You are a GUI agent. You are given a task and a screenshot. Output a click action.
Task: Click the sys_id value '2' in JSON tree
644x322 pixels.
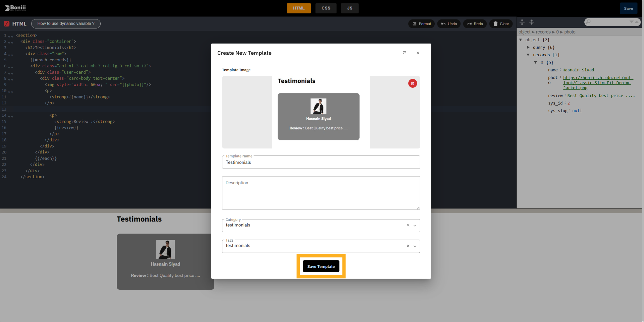(x=569, y=103)
